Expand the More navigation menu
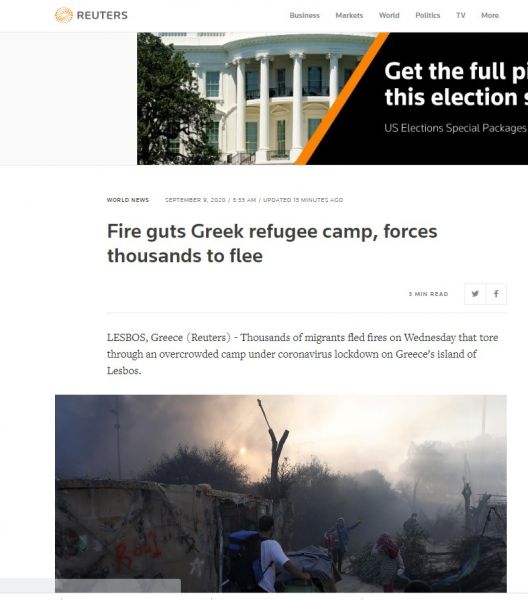 click(x=490, y=15)
